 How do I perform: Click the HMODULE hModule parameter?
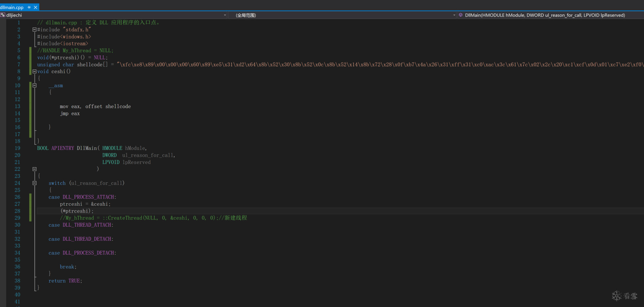tap(124, 148)
